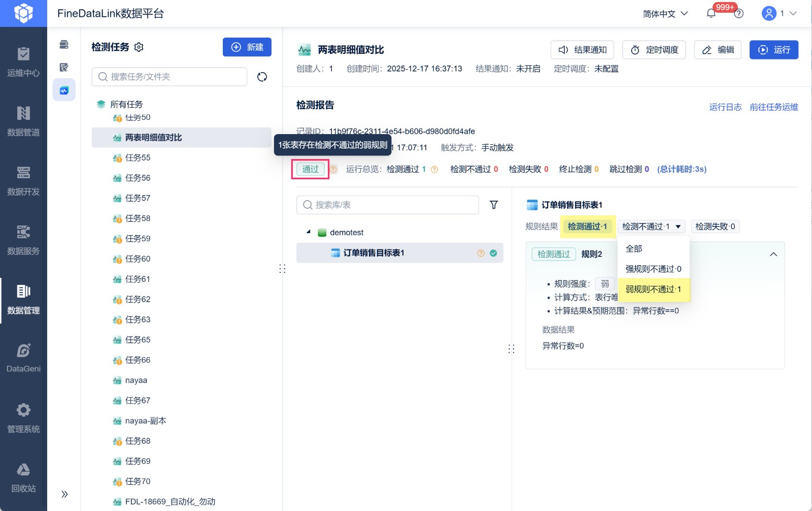Open task 任务58
812x511 pixels.
(138, 218)
